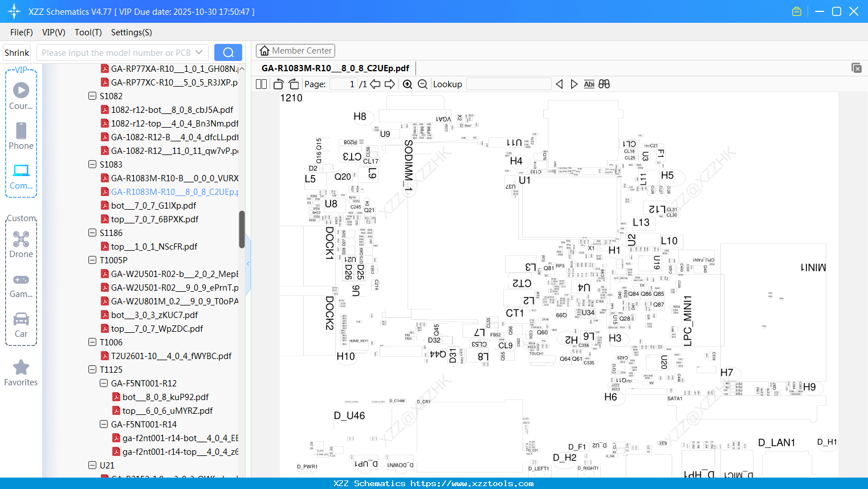Click the two-page layout view icon
The image size is (868, 489).
(262, 84)
